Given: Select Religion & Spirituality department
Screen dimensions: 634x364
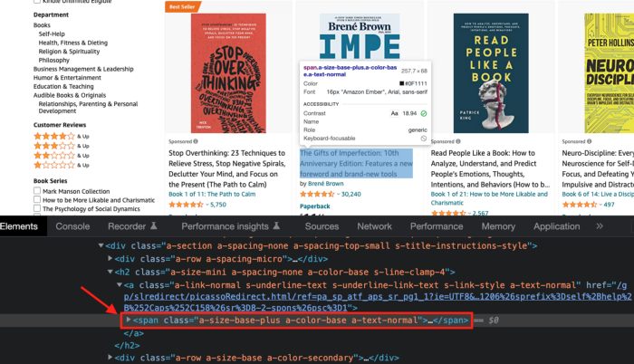Looking at the screenshot, I should click(x=69, y=52).
